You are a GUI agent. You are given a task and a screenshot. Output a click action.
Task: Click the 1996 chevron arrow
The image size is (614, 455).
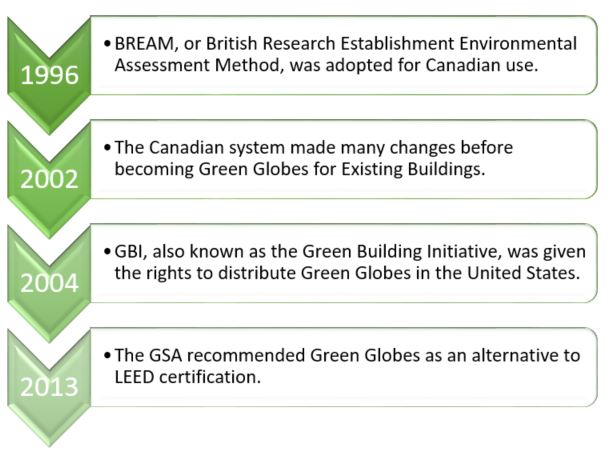[x=49, y=74]
